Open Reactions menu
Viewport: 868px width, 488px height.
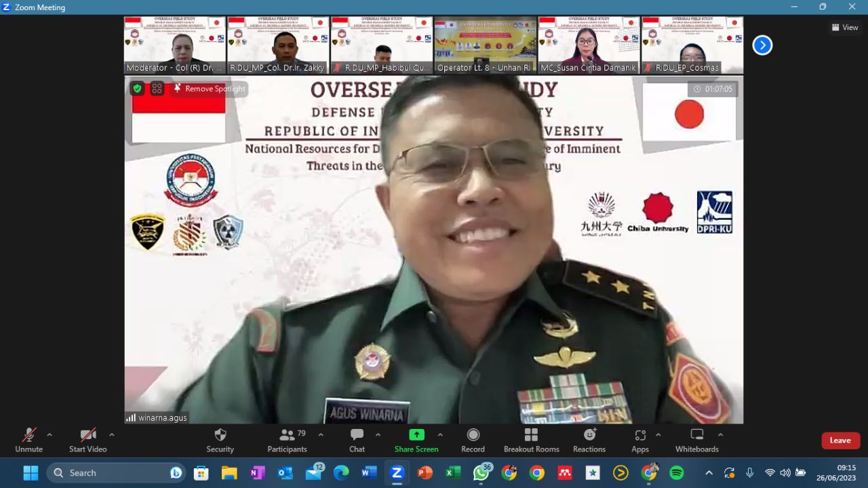pos(589,440)
